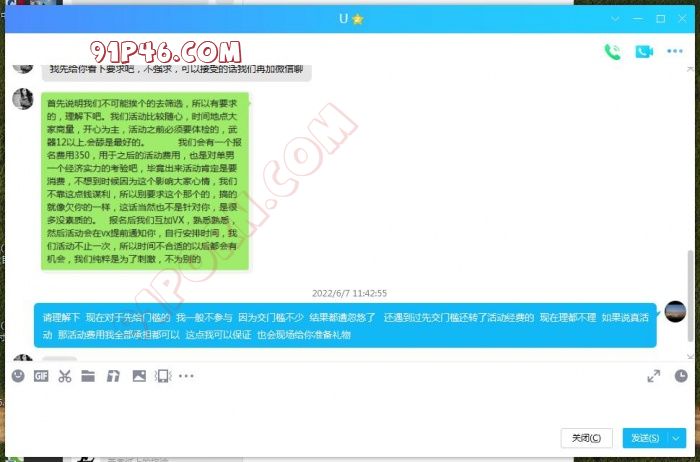Open more options beside video call

[675, 52]
